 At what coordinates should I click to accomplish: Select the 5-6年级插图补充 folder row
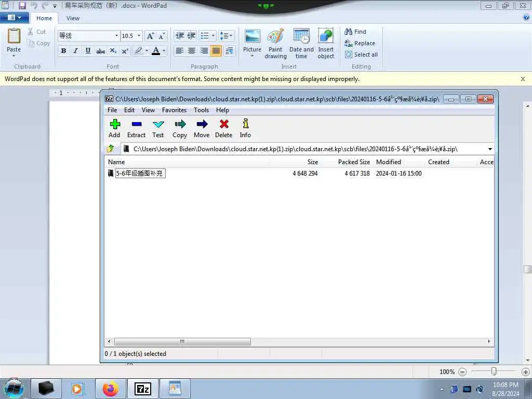(x=299, y=174)
